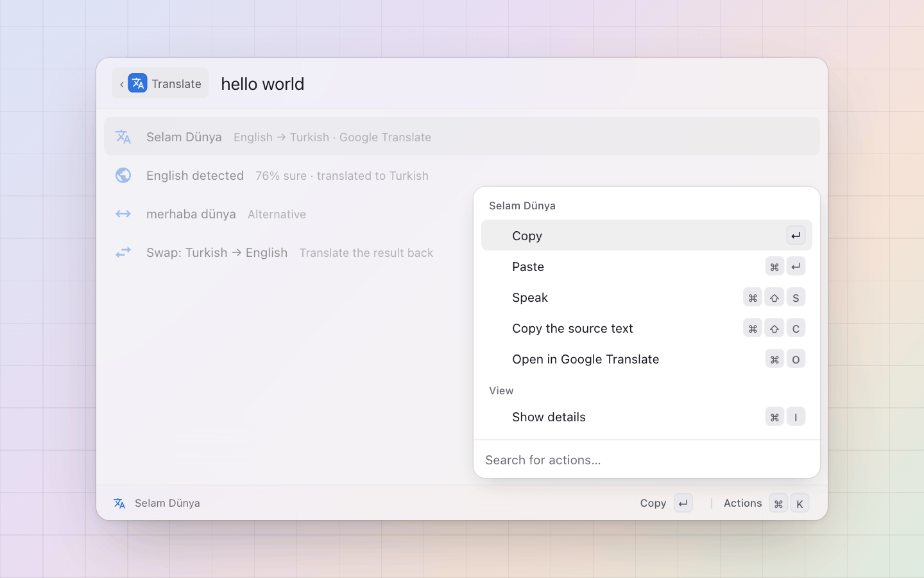Click the O key icon on Open in Google Translate row
Image resolution: width=924 pixels, height=578 pixels.
tap(796, 359)
